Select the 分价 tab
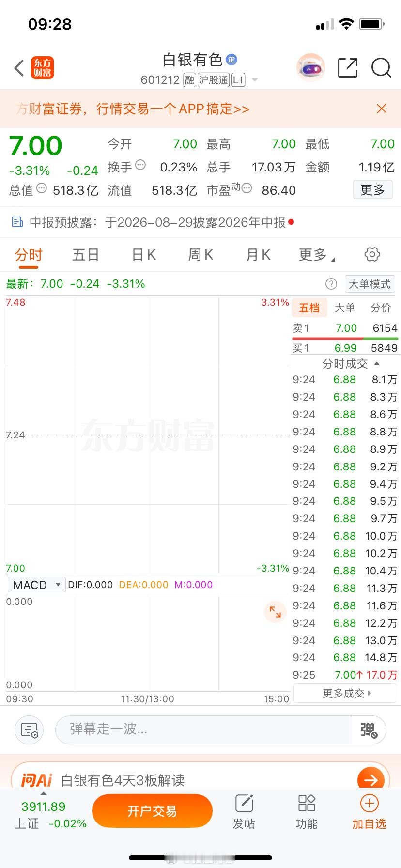401x868 pixels. 381,308
